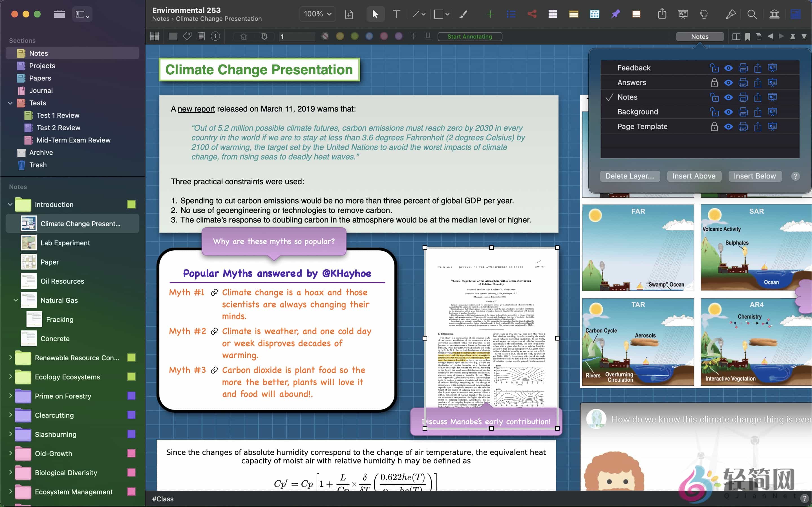812x507 pixels.
Task: Expand the Ecology Ecosystems folder
Action: pyautogui.click(x=10, y=377)
